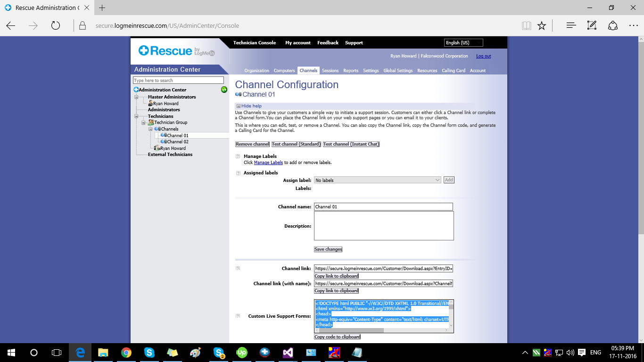Select Ryan Howard under Technician Group
This screenshot has height=362, width=644.
click(x=173, y=148)
